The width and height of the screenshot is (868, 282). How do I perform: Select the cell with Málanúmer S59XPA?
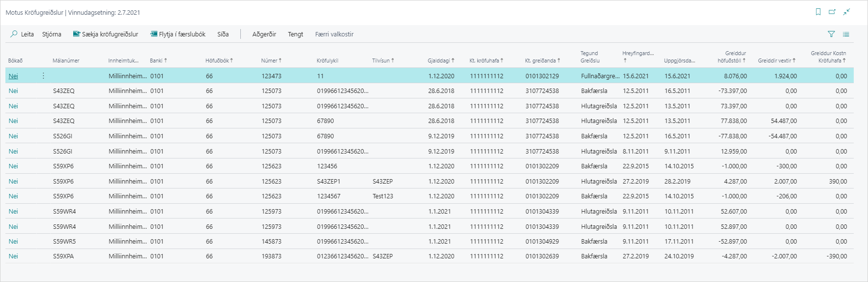coord(63,256)
